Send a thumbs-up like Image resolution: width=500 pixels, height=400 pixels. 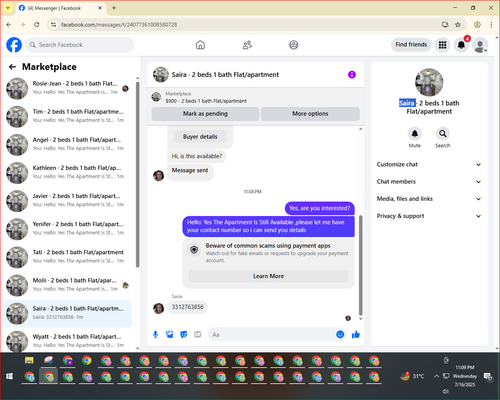click(x=356, y=334)
